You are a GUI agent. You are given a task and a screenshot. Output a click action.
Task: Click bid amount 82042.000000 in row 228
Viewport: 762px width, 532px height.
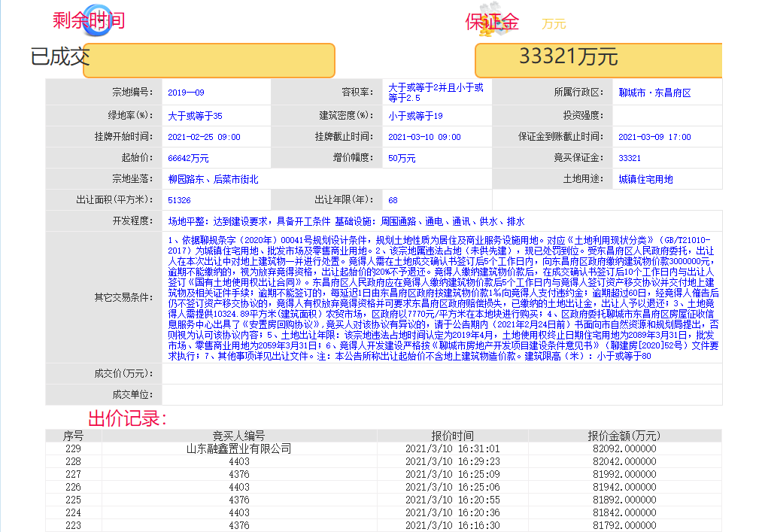(x=624, y=461)
